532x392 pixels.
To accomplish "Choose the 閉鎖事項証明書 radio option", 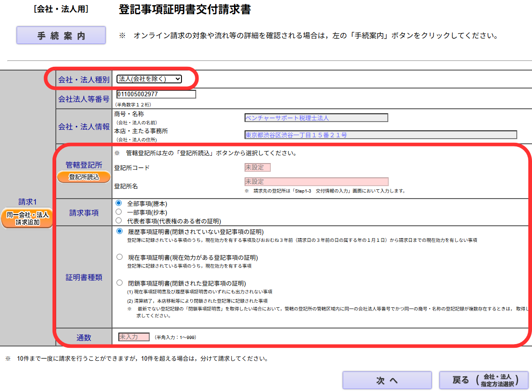I will [x=120, y=283].
